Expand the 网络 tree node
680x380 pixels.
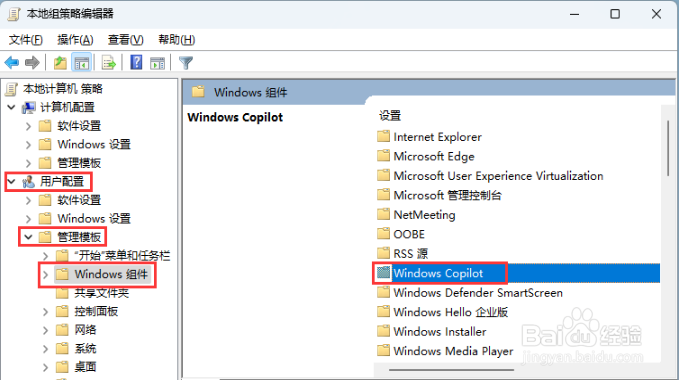pyautogui.click(x=46, y=330)
